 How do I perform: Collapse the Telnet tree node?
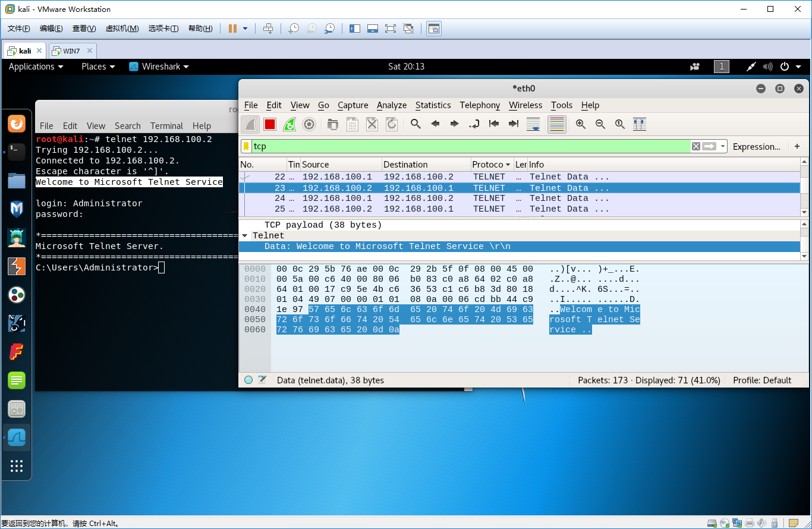tap(244, 236)
